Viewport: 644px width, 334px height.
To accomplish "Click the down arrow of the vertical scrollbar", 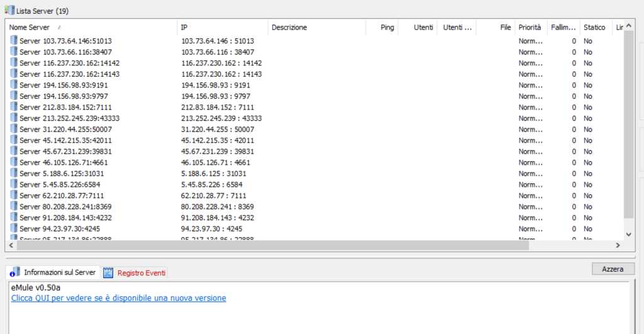I will click(x=629, y=235).
